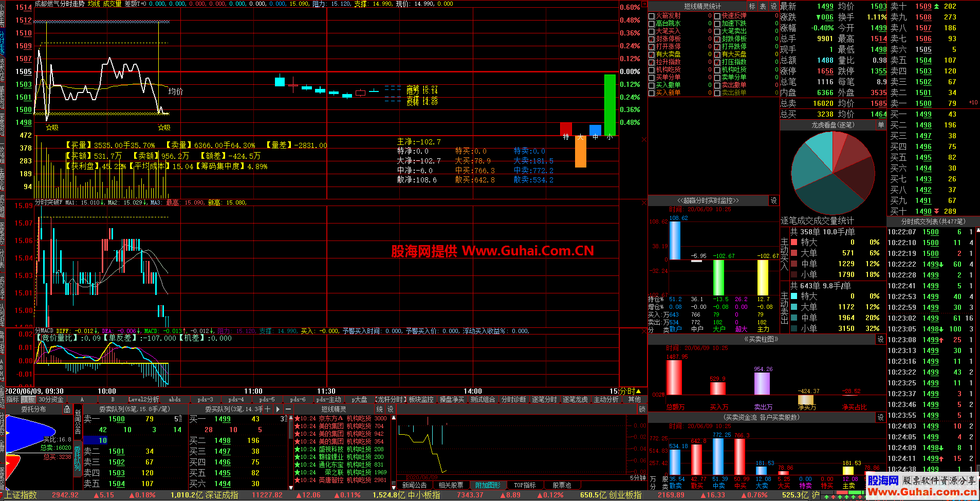Switch to 指标 tab
This screenshot has height=501, width=980.
[12, 399]
